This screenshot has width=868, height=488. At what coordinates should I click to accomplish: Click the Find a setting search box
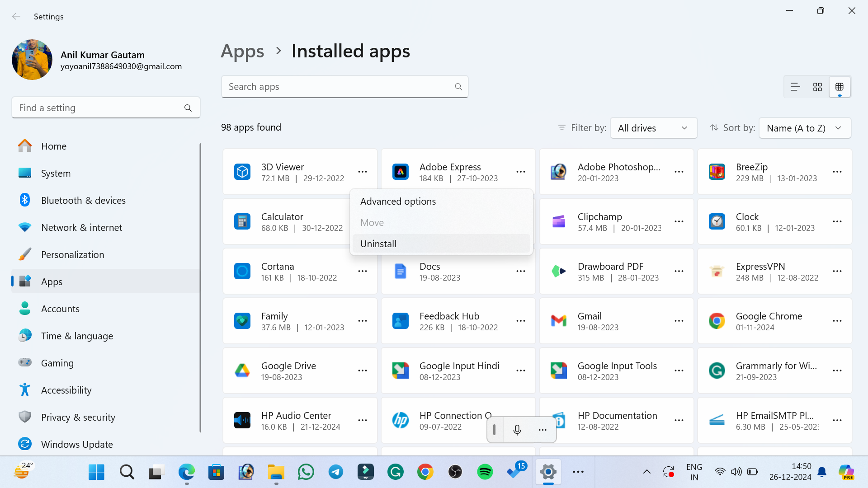point(106,108)
